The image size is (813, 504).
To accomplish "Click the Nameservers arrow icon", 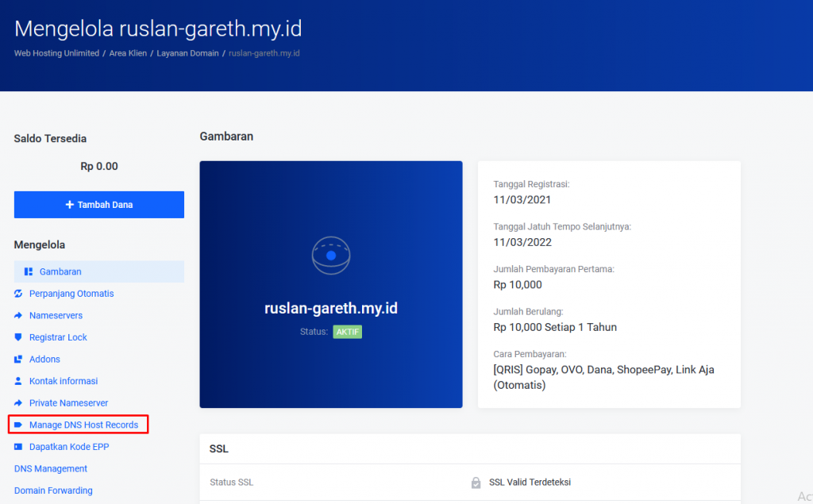I will 17,315.
